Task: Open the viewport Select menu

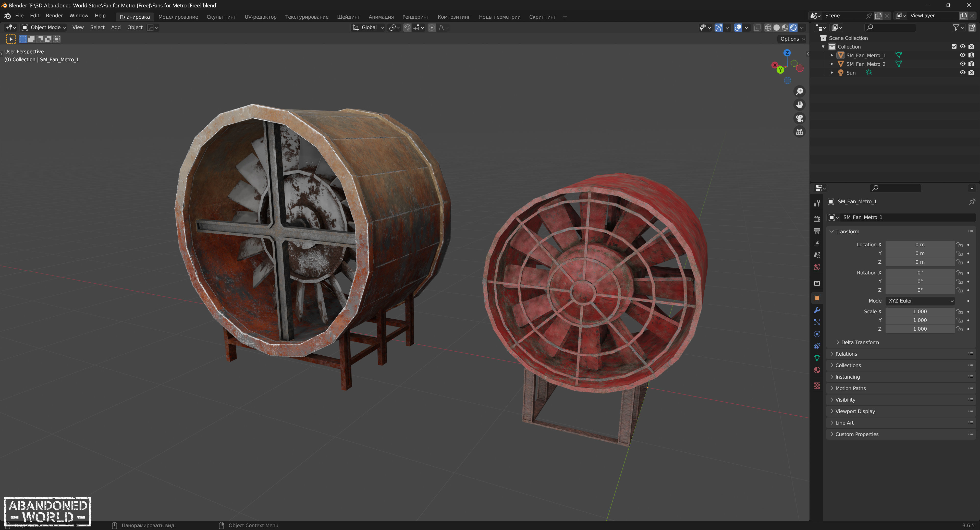Action: pos(97,27)
